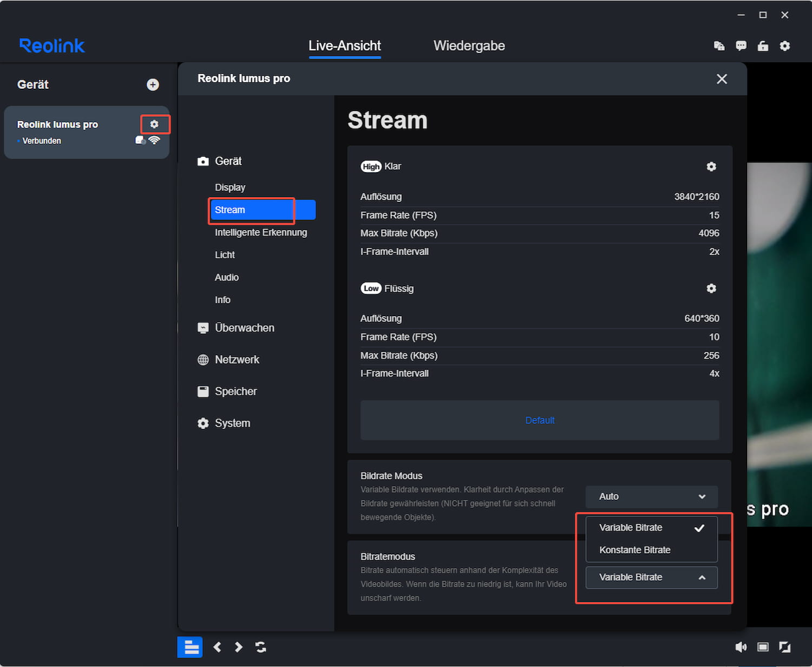The height and width of the screenshot is (667, 812).
Task: Click the screen layout icon in the bottom right
Action: point(763,647)
